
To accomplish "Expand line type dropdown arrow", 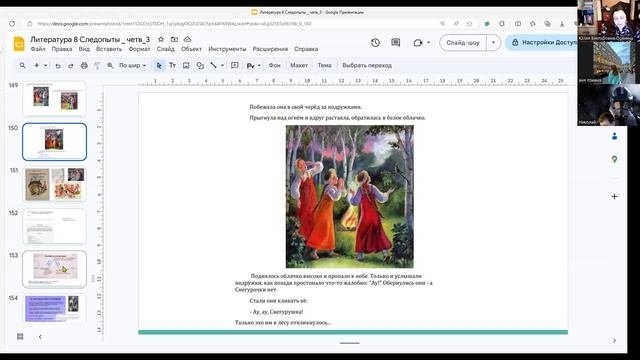I will [x=222, y=65].
